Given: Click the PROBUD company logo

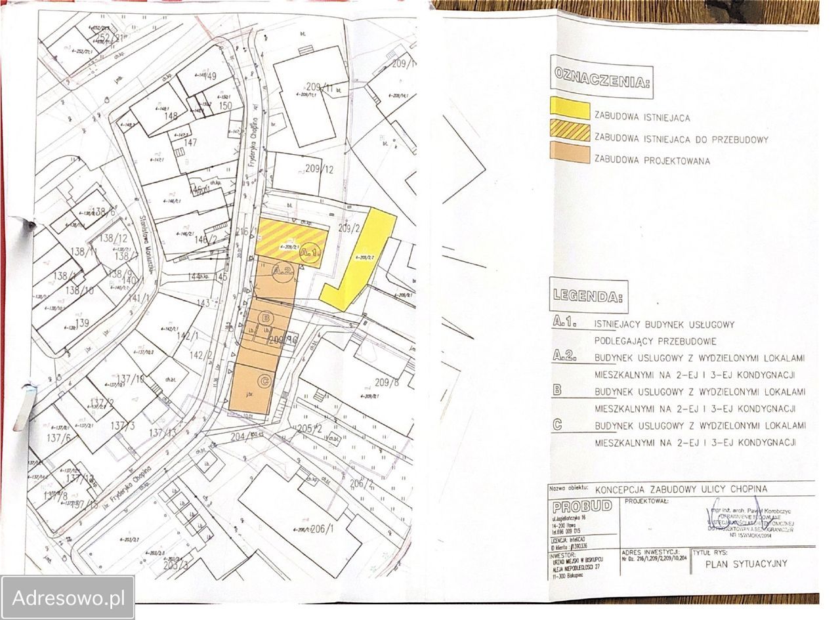Looking at the screenshot, I should click(x=581, y=506).
